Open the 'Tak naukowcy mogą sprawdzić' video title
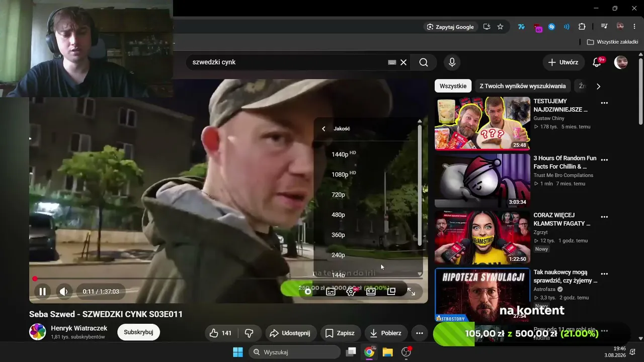This screenshot has width=644, height=362. [566, 276]
